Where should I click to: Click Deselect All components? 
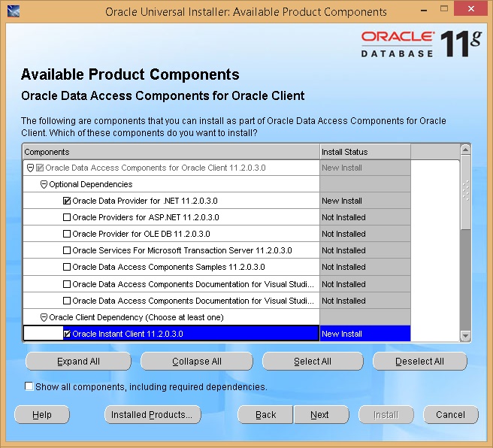pyautogui.click(x=420, y=362)
